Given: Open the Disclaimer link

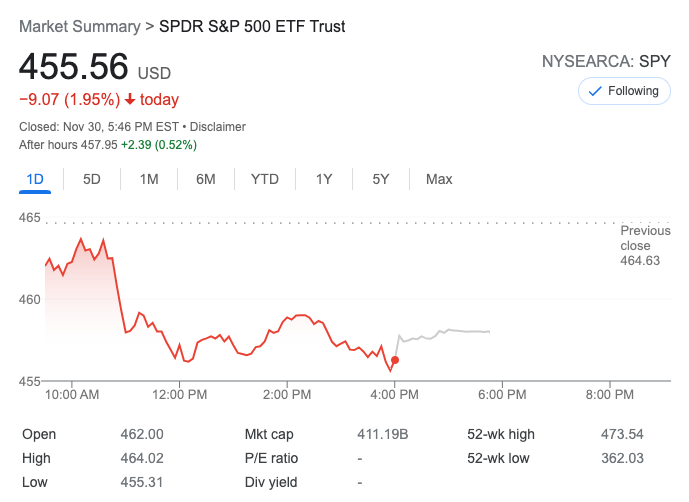Looking at the screenshot, I should [x=218, y=127].
